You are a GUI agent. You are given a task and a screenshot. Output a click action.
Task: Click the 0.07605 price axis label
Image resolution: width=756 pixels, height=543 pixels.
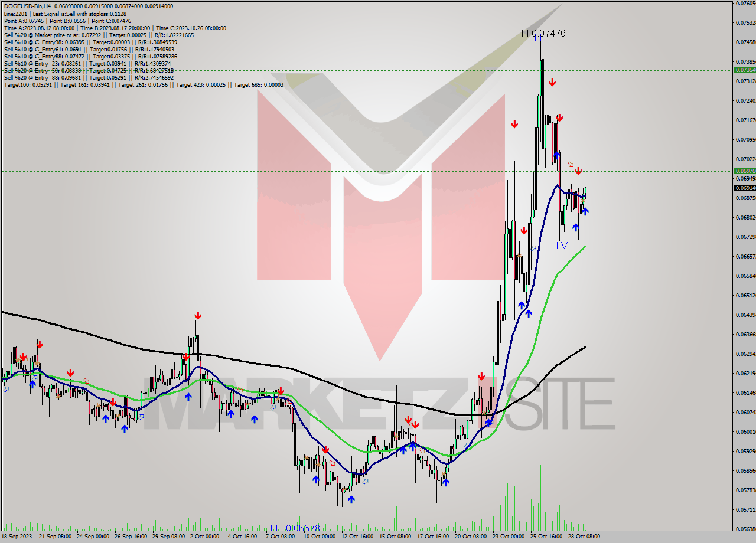(745, 3)
